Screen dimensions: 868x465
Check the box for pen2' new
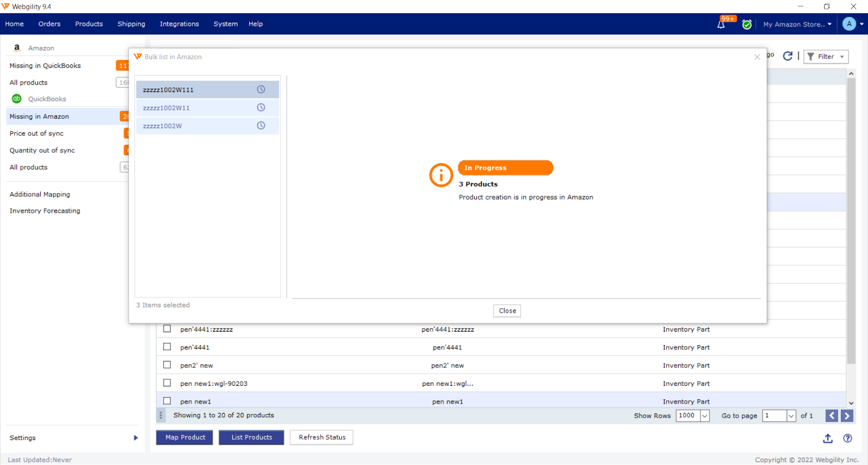pos(167,365)
